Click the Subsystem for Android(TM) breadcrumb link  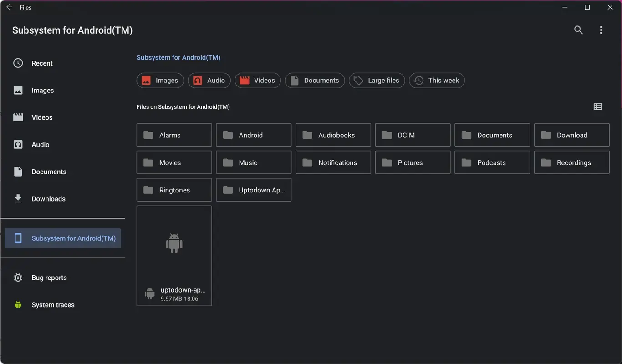(x=178, y=57)
